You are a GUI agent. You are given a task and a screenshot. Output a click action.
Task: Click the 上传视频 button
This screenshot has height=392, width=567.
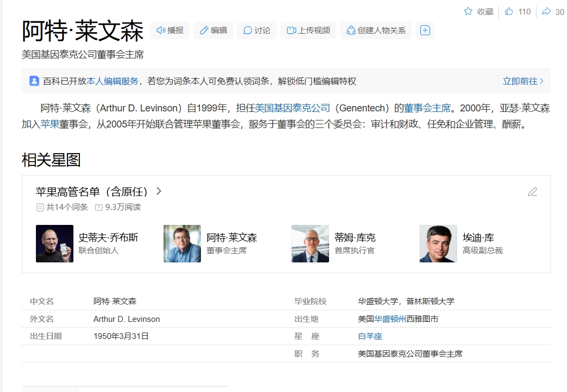tap(309, 31)
